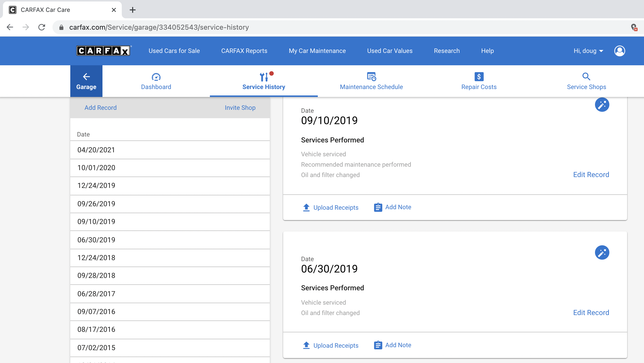Close the CARFAX Car Care tab
The height and width of the screenshot is (363, 644).
[x=114, y=10]
